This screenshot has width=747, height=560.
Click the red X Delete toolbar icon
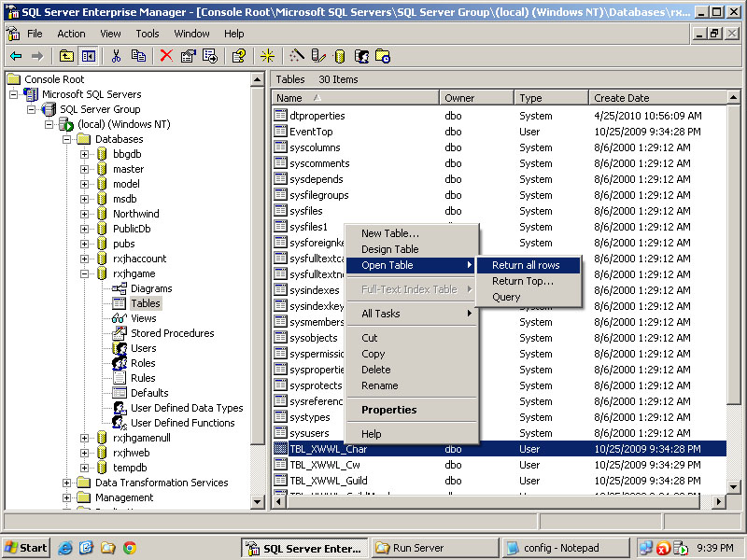(166, 56)
